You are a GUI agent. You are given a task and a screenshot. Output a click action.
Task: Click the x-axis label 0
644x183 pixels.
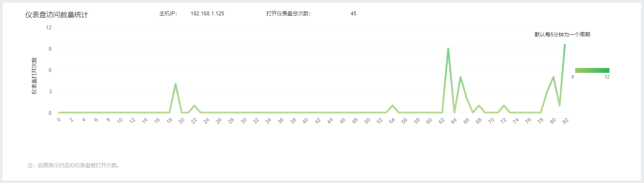[x=59, y=120]
